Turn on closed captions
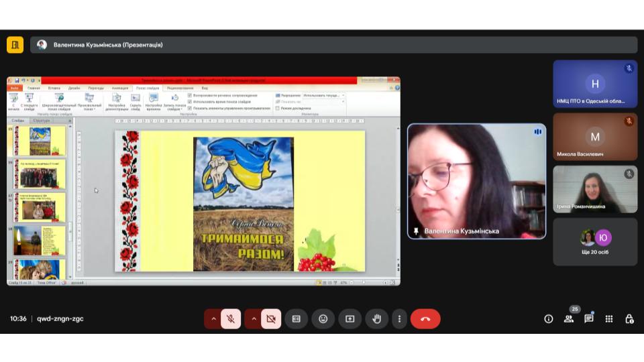This screenshot has height=362, width=644. 296,319
